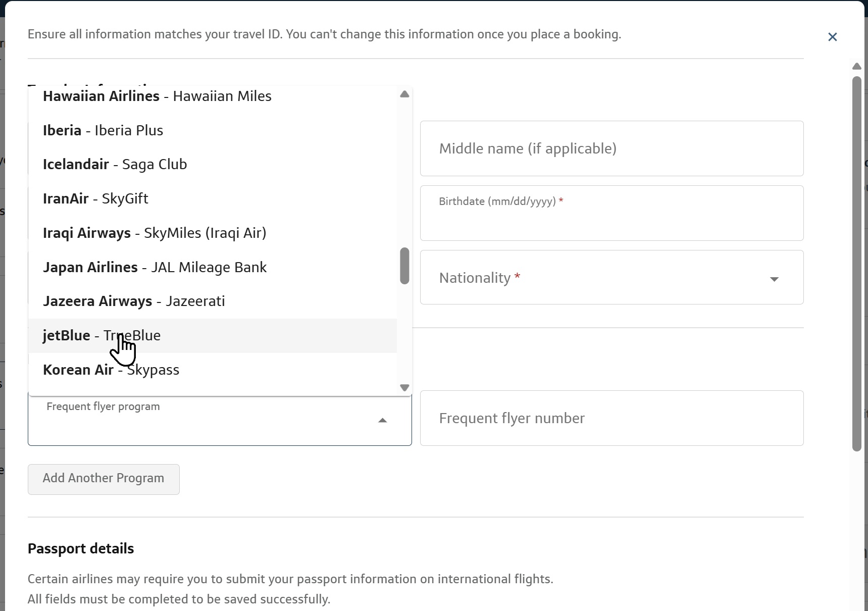This screenshot has width=868, height=611.
Task: Click the dialog vertical scrollbar thumb
Action: point(857,264)
